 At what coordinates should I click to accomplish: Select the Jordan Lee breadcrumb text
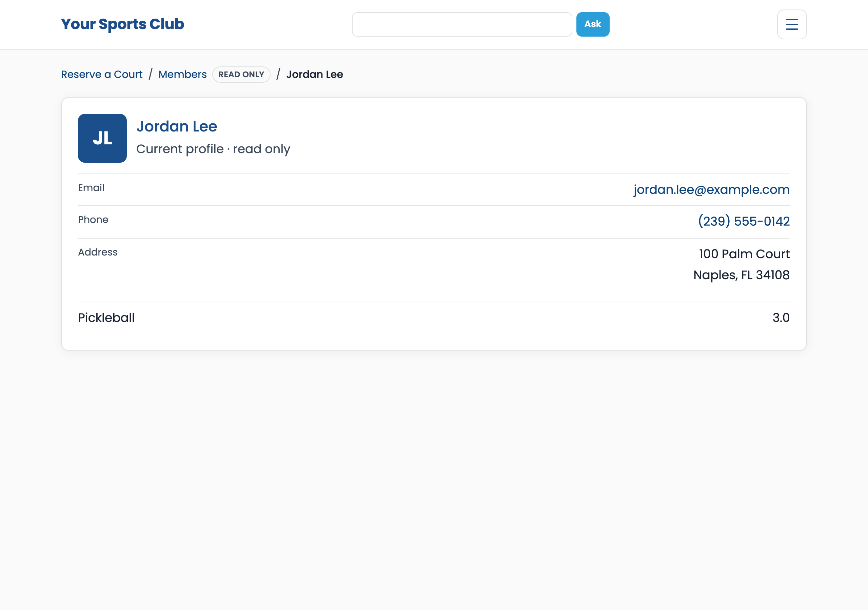(315, 75)
